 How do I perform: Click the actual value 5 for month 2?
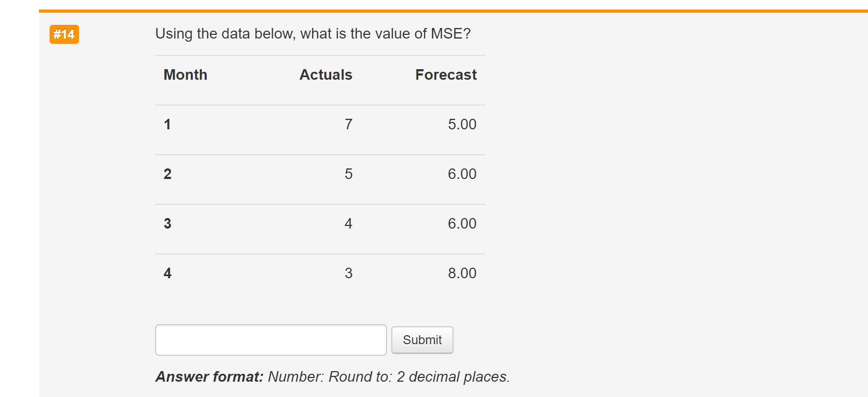[x=348, y=174]
